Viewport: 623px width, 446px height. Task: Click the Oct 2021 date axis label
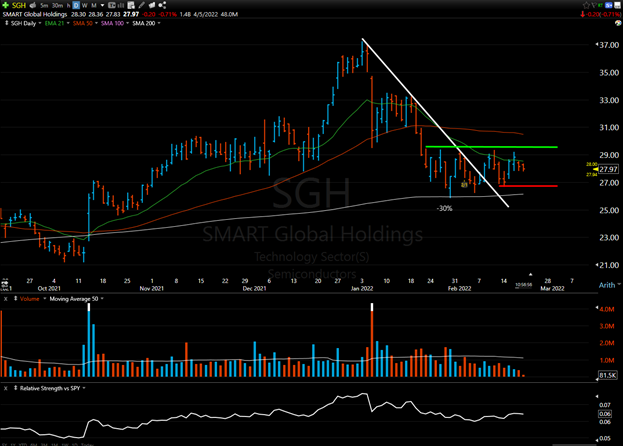click(49, 288)
